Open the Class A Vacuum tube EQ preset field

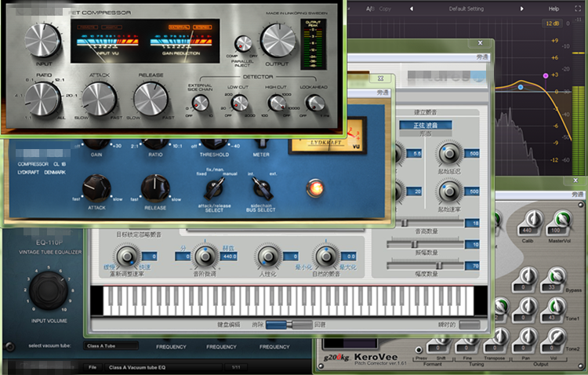pyautogui.click(x=163, y=367)
